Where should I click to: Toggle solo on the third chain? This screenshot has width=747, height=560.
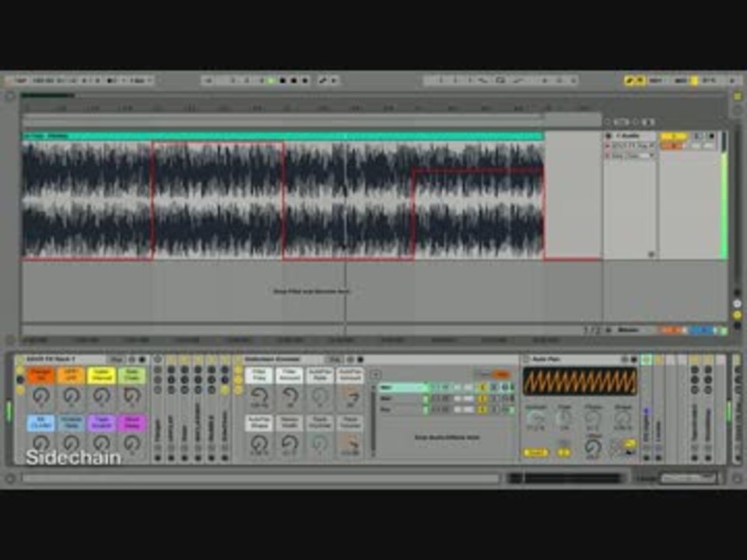tap(493, 409)
